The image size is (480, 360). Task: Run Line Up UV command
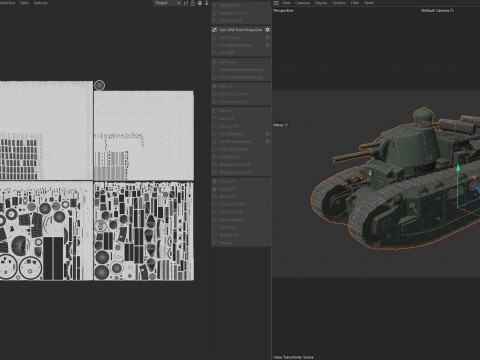(241, 126)
